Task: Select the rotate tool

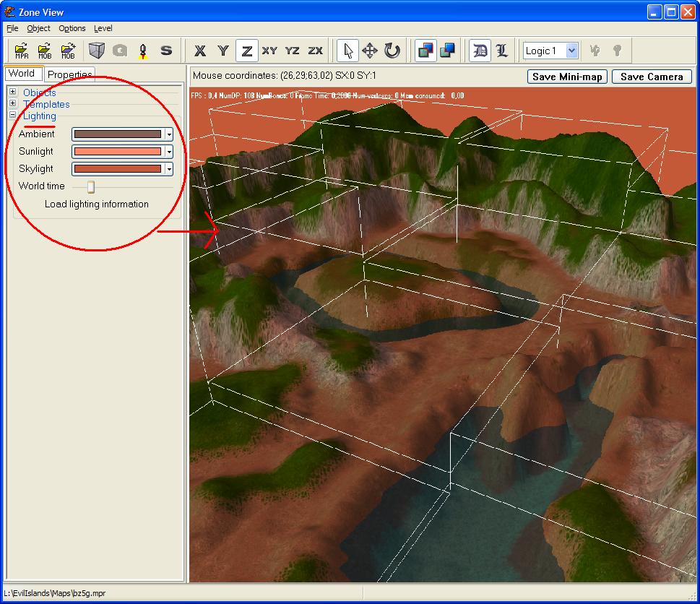Action: (x=392, y=51)
